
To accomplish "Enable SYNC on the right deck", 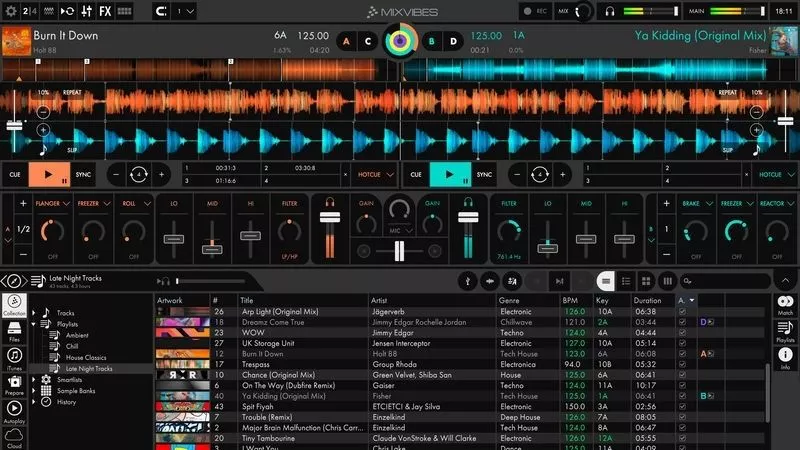I will point(484,174).
